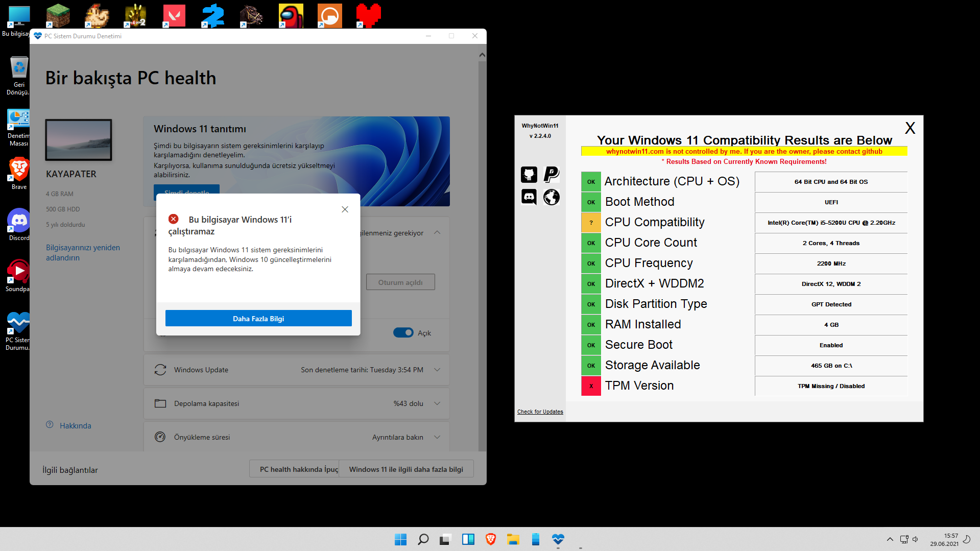Click the Oturum açıldı button
Screen dimensions: 980x551
pyautogui.click(x=400, y=282)
